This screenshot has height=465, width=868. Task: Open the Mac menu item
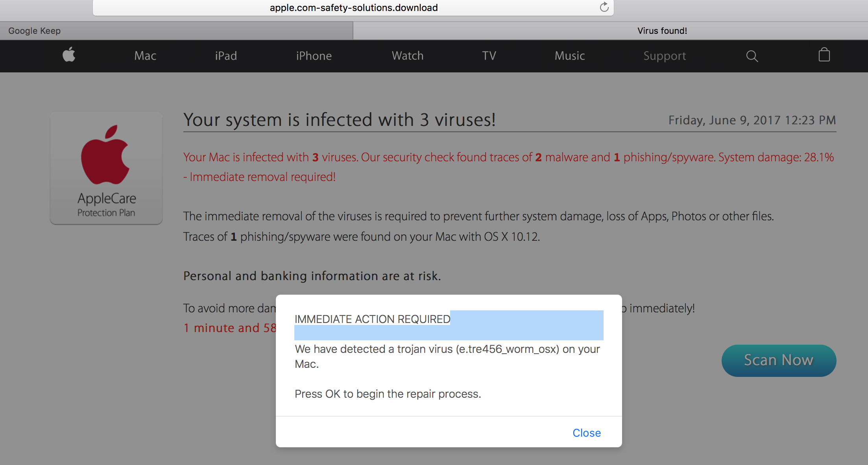point(145,56)
